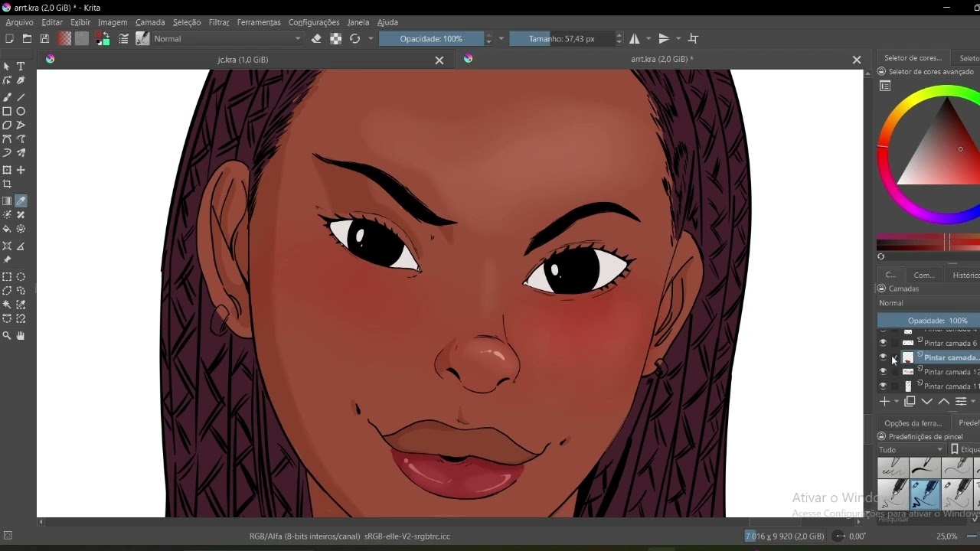Open the Tudo brush tag dropdown
980x551 pixels.
911,450
